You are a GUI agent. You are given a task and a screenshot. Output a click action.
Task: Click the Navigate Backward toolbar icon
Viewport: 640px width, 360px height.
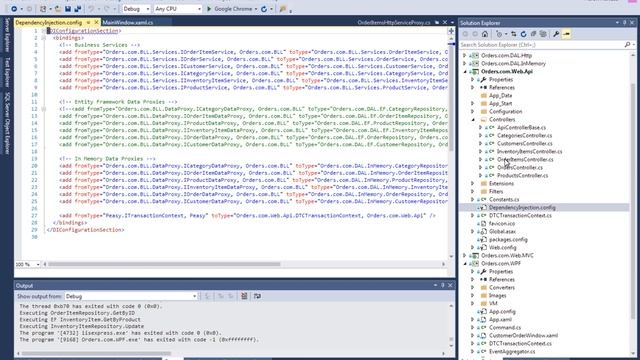point(14,9)
